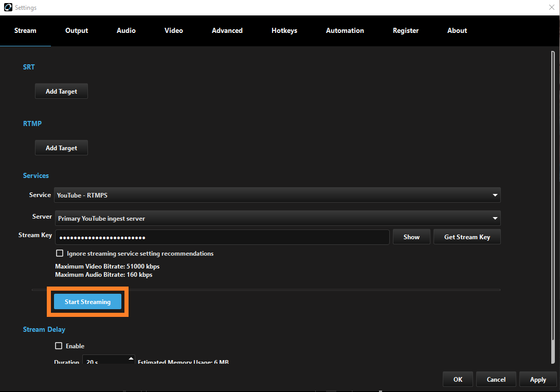The width and height of the screenshot is (560, 392).
Task: Open the Register tab
Action: pyautogui.click(x=406, y=31)
